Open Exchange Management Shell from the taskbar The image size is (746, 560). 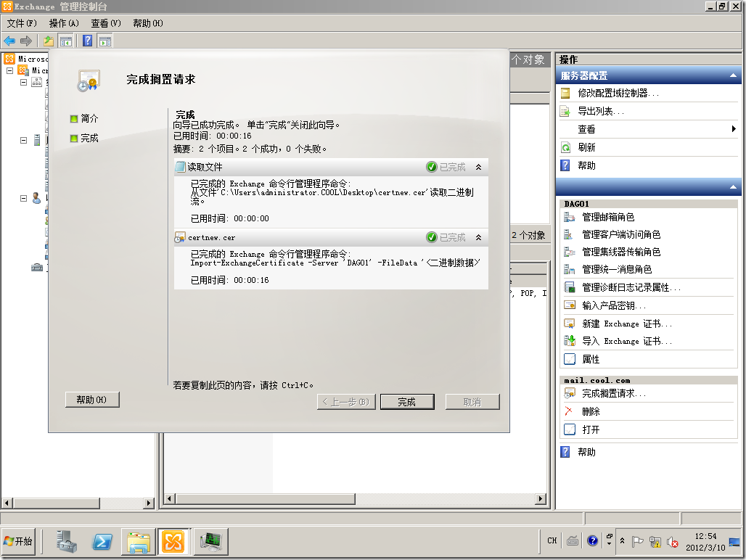coord(102,541)
